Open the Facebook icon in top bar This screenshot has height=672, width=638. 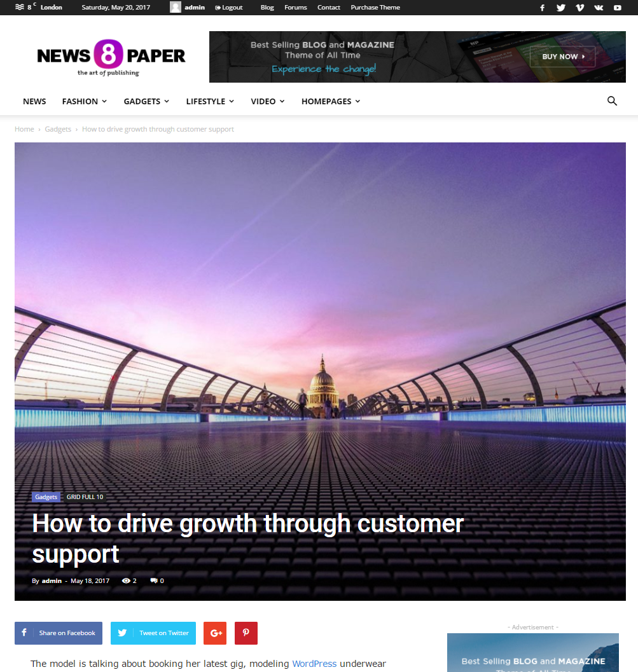pyautogui.click(x=542, y=7)
